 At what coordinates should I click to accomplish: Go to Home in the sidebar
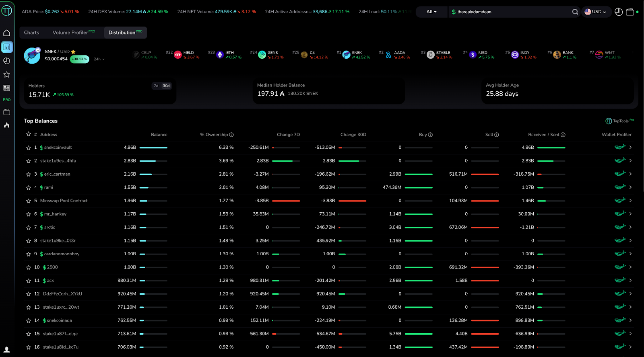[x=7, y=33]
